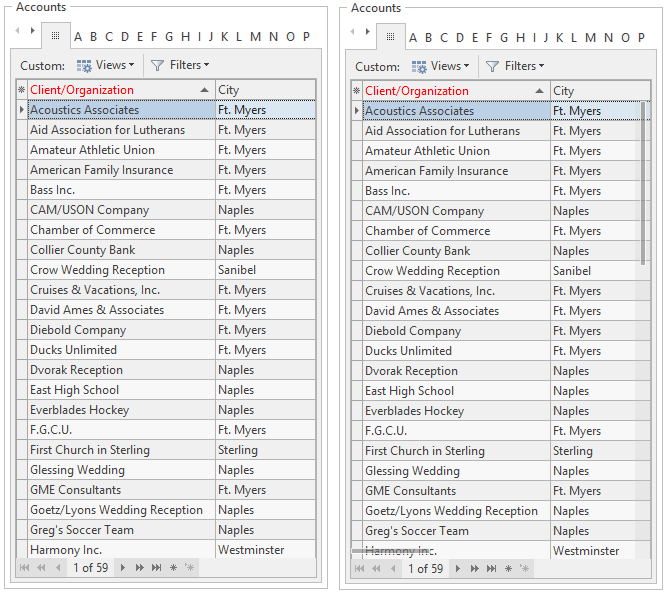Select Everblades Hockey in left grid
Screen dimensions: 670x596
(166, 410)
